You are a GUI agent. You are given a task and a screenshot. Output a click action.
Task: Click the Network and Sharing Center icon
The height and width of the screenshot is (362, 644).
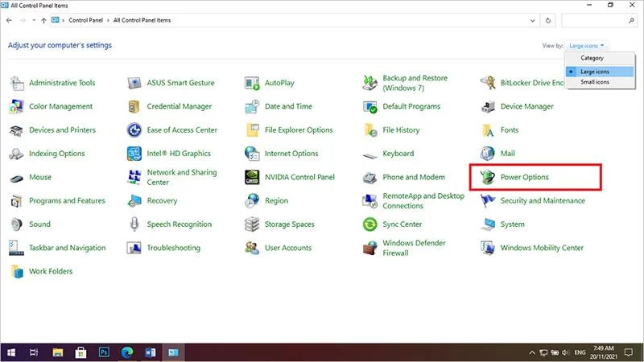[x=134, y=177]
